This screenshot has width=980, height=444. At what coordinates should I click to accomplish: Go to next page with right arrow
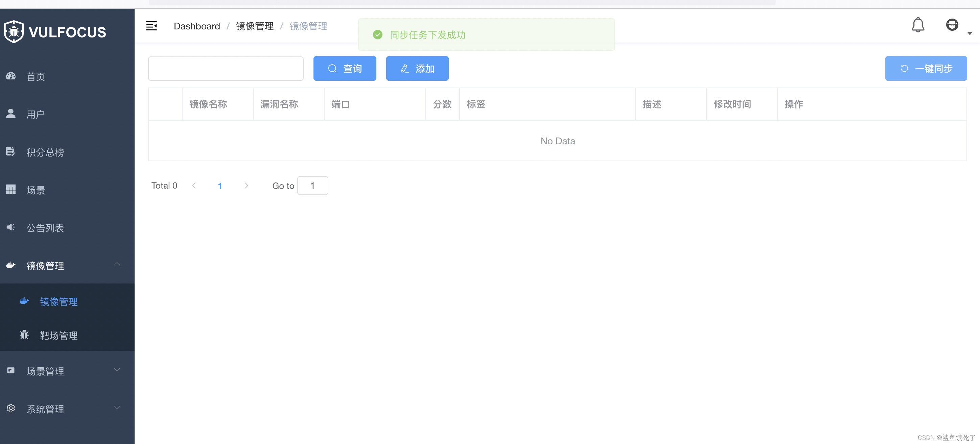tap(246, 186)
